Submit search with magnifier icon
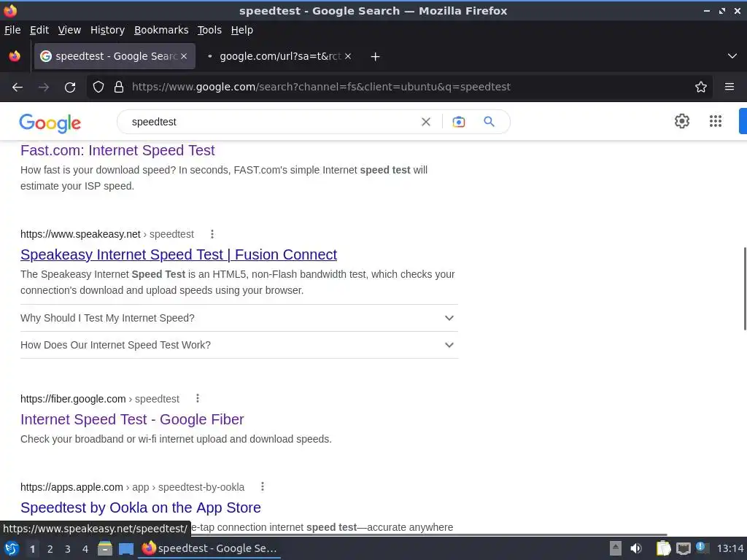 click(489, 122)
